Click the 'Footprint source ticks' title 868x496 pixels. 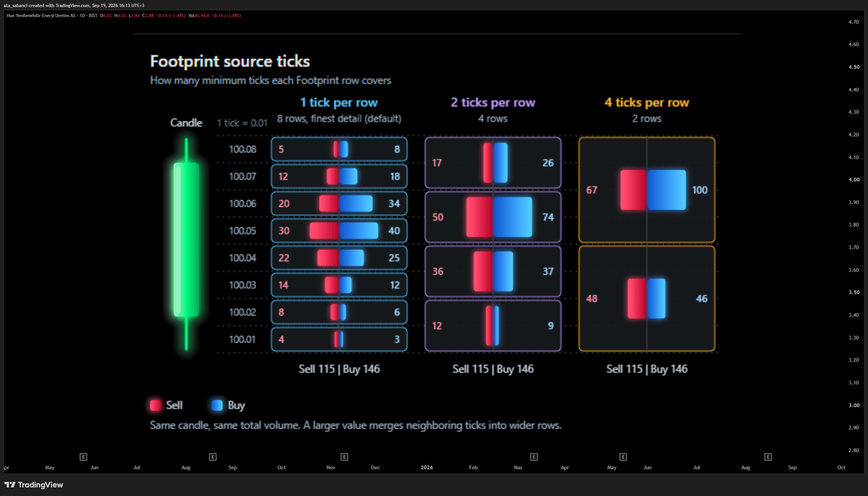(x=230, y=61)
